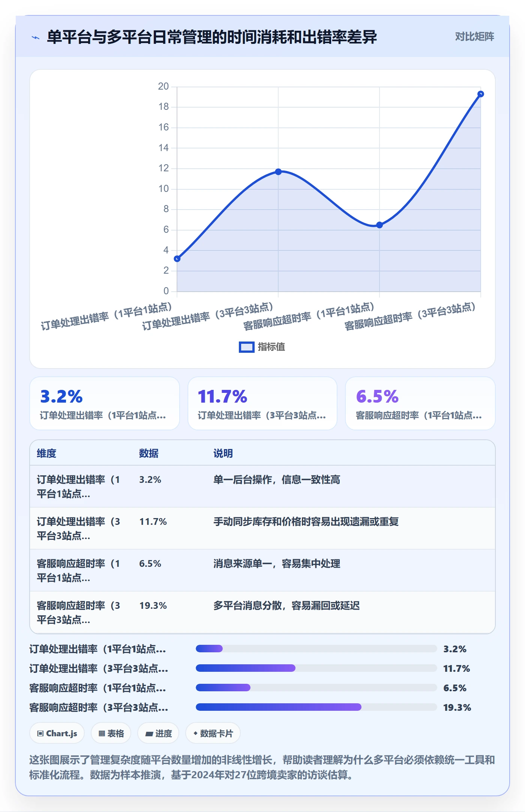Click the chart data point at 19.3

tap(481, 94)
